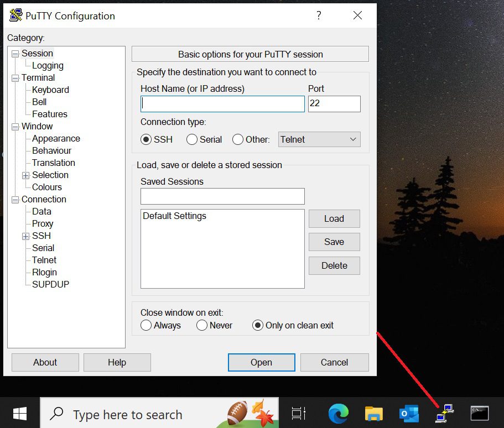Open Features settings category
Image resolution: width=504 pixels, height=428 pixels.
49,114
